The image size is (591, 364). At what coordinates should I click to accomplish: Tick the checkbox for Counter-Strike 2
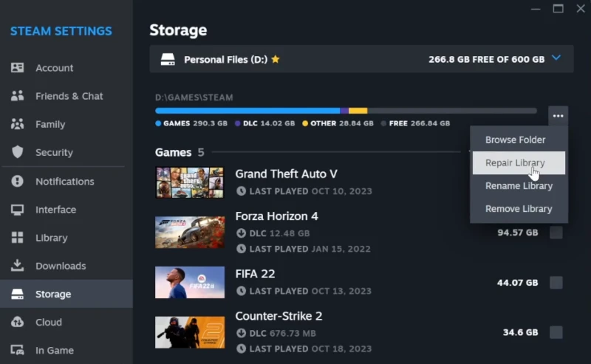[556, 332]
